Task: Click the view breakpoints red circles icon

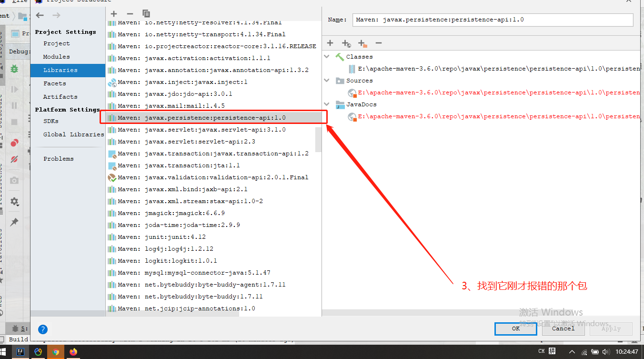Action: tap(14, 143)
